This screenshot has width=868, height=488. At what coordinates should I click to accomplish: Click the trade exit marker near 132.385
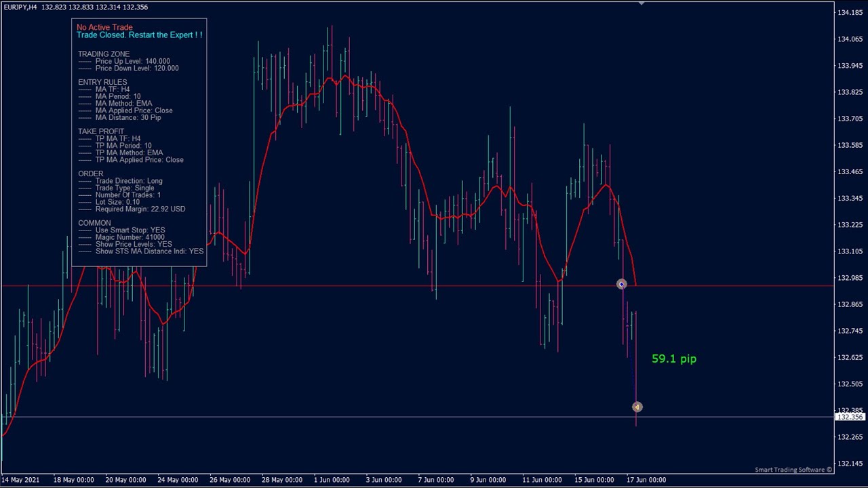pyautogui.click(x=637, y=407)
